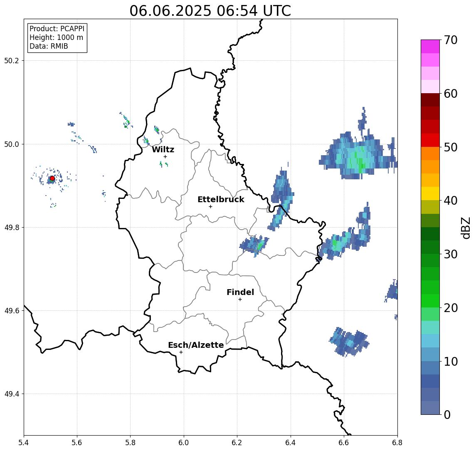The height and width of the screenshot is (451, 476).
Task: Click the 6.2 longitude axis label
Action: pos(237,443)
